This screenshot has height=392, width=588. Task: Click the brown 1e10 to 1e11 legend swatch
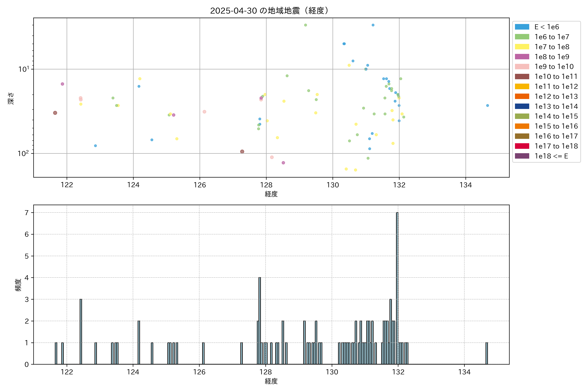click(x=522, y=76)
